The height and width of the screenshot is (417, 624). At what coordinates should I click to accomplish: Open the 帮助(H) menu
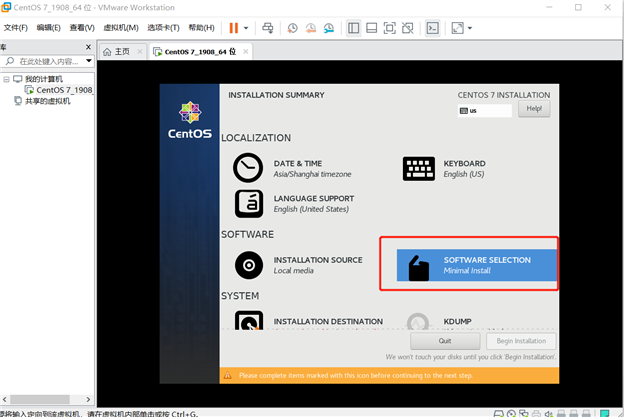coord(201,28)
